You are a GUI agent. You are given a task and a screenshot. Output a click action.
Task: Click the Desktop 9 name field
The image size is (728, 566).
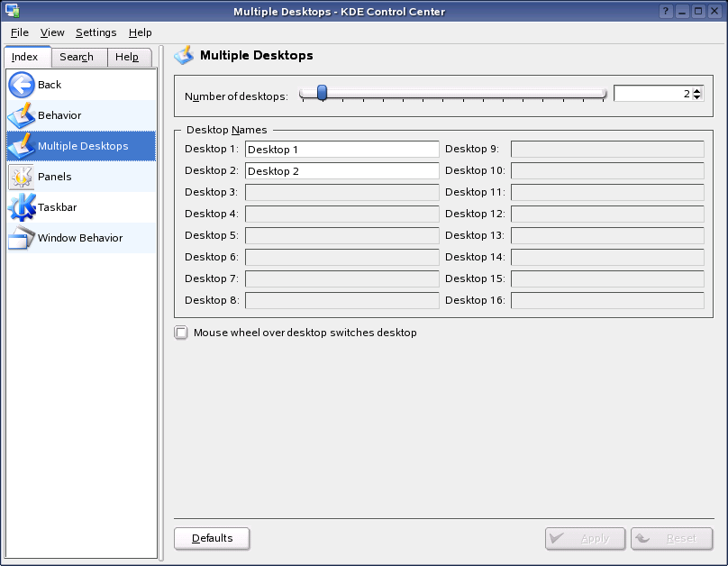607,150
